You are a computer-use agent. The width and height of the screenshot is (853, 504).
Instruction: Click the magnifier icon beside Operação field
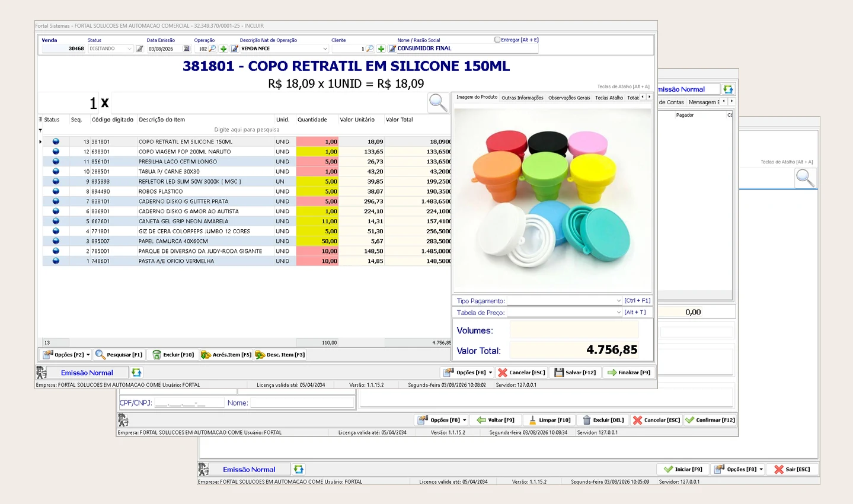click(x=213, y=49)
